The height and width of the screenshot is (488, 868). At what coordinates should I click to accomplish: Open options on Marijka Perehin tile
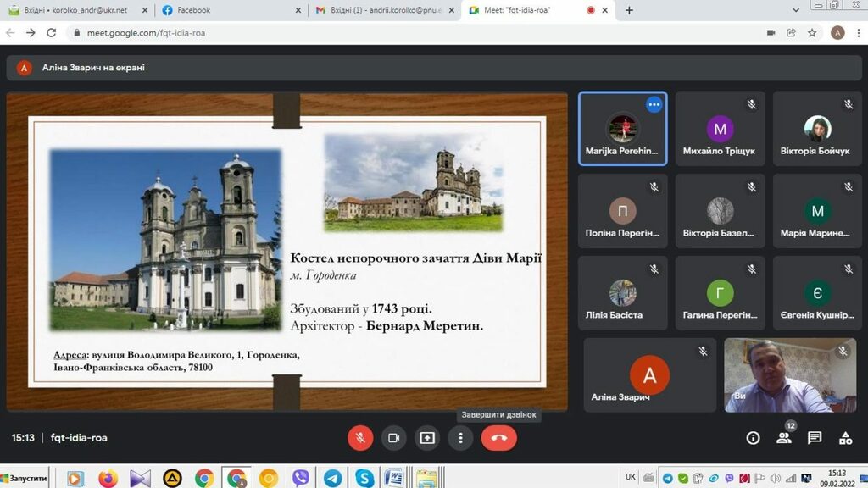click(654, 105)
